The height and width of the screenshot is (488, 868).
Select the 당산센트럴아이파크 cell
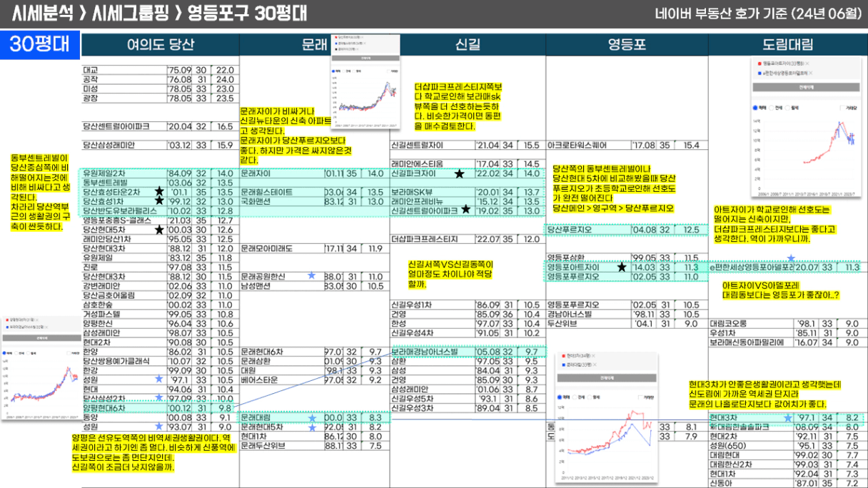coord(124,126)
